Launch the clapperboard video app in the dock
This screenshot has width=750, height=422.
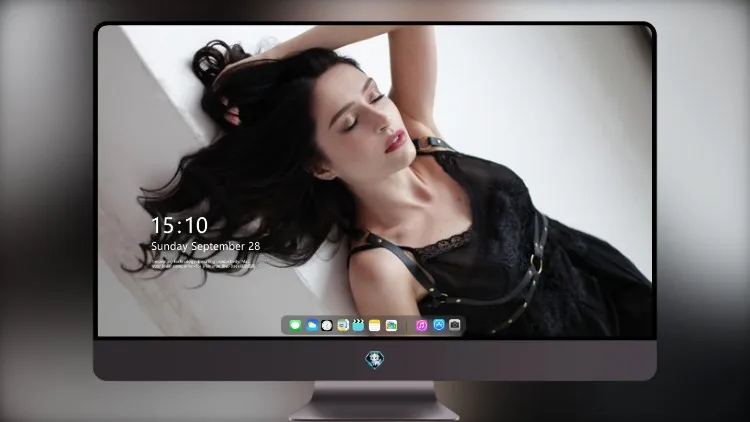pyautogui.click(x=358, y=326)
